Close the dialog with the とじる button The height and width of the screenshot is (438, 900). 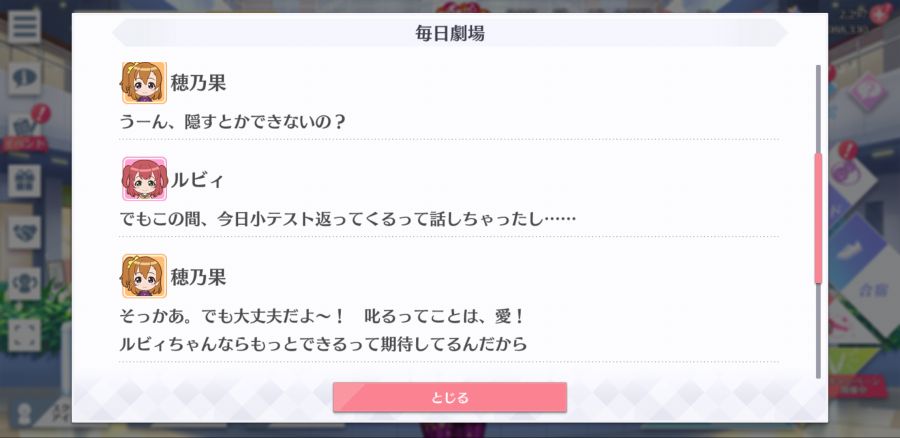(449, 397)
